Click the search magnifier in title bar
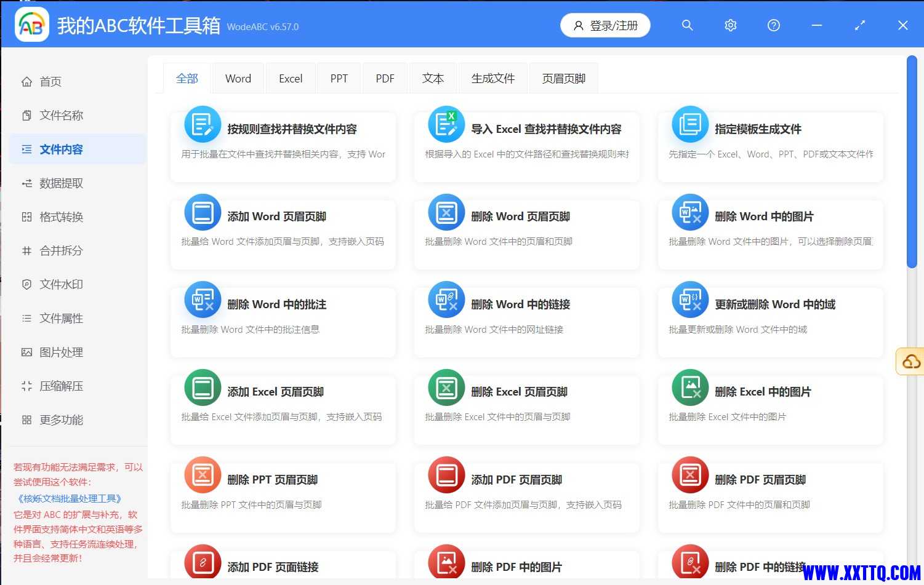 click(x=688, y=25)
